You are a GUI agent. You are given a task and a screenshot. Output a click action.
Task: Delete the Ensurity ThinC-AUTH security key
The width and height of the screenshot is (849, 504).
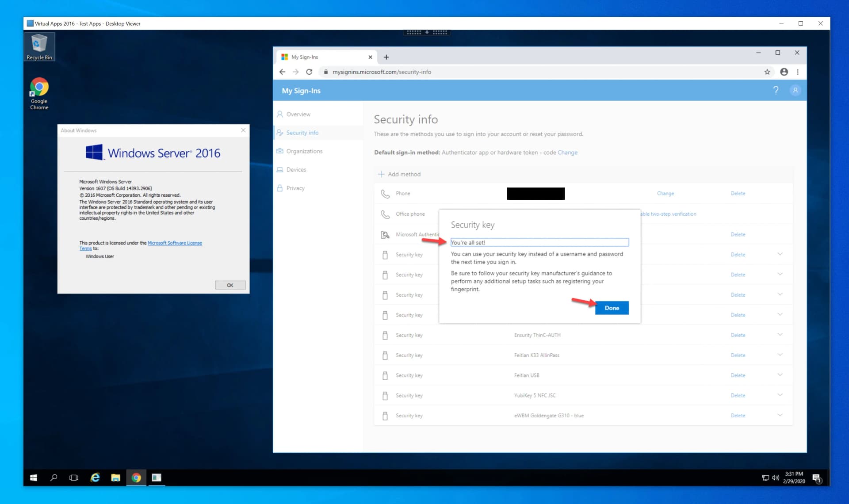(738, 335)
